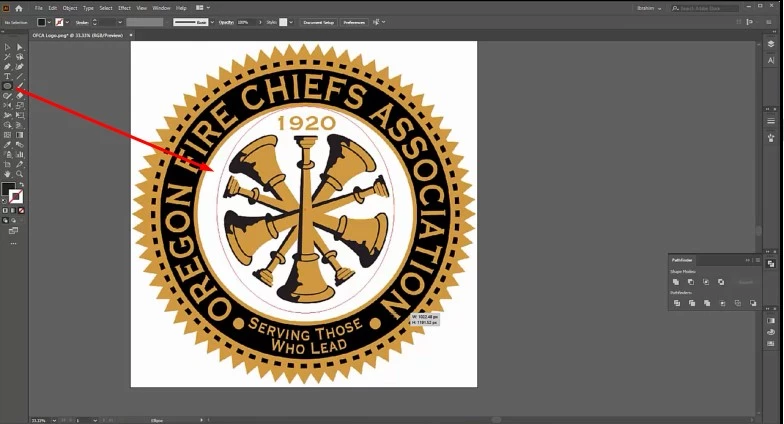Apply the Intersect shape mode
The image size is (784, 424).
click(706, 282)
